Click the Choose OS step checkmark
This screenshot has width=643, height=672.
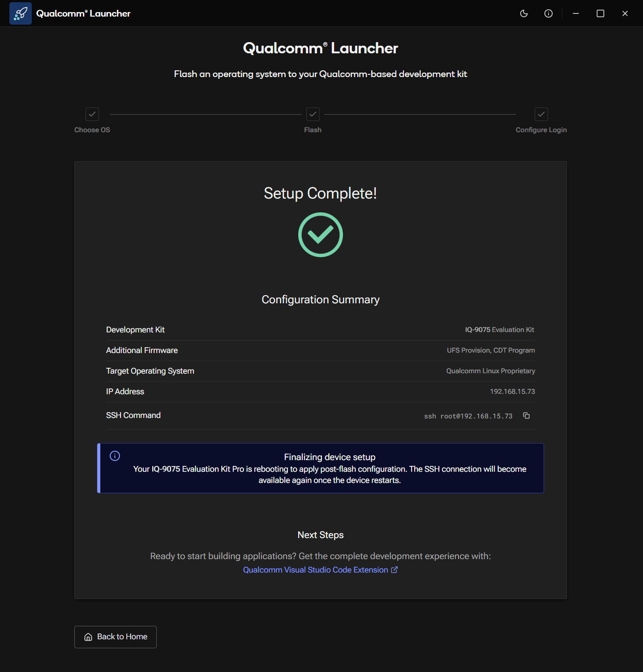(92, 114)
